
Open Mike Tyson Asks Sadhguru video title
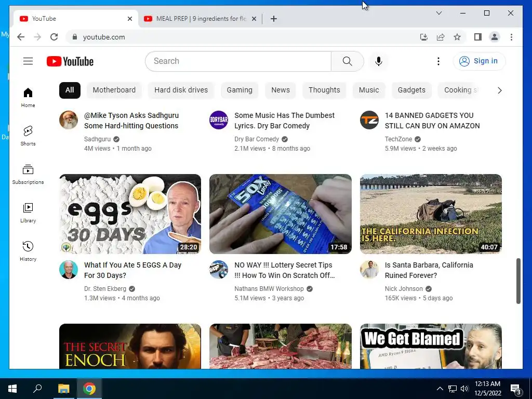click(x=131, y=121)
